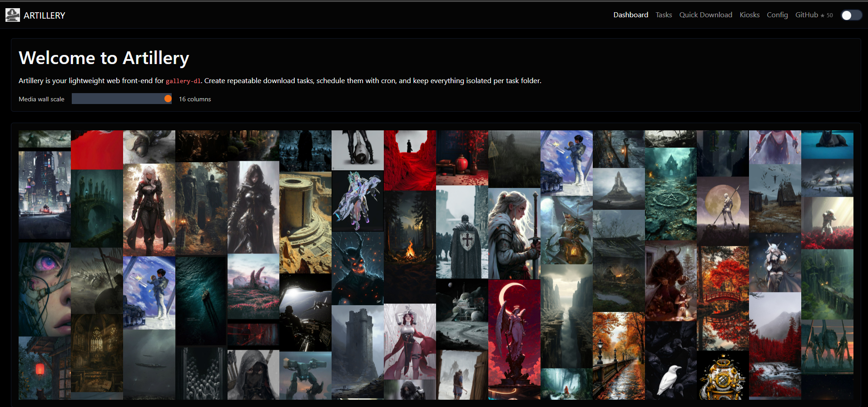Open the full moon spear warrior thumbnail
The image size is (868, 407).
click(x=723, y=211)
